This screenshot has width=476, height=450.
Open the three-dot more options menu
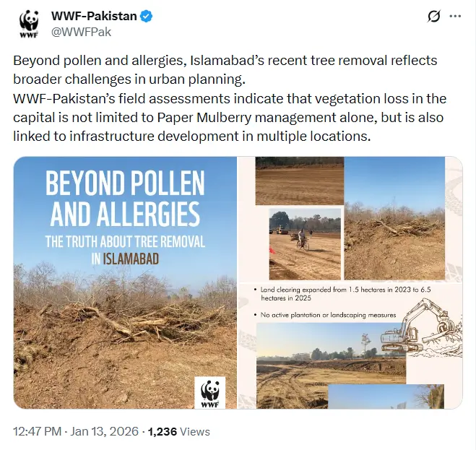tap(455, 16)
